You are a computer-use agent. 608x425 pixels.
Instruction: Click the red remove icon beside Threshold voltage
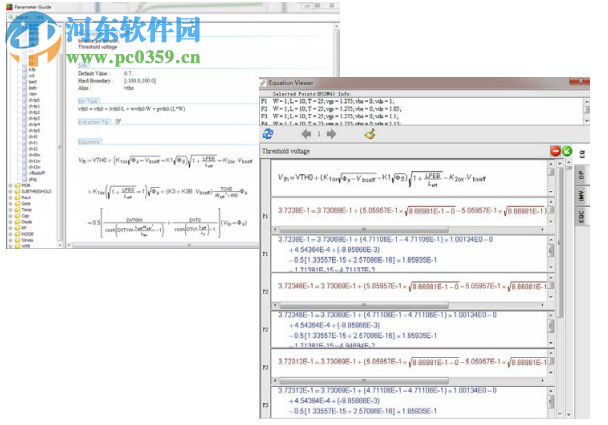point(555,151)
